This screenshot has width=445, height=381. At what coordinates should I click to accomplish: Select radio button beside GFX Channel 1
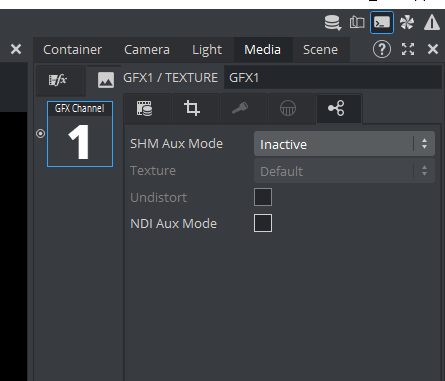(x=40, y=134)
